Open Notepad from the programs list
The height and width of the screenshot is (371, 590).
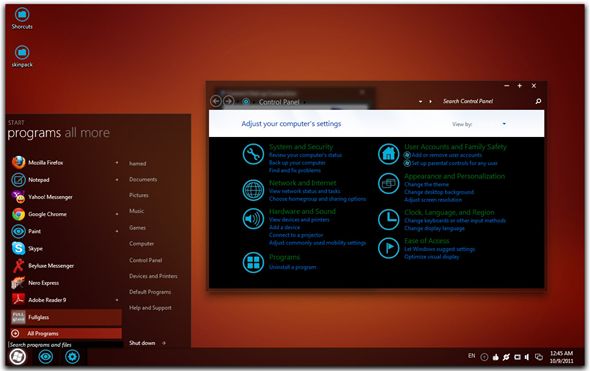pos(65,180)
